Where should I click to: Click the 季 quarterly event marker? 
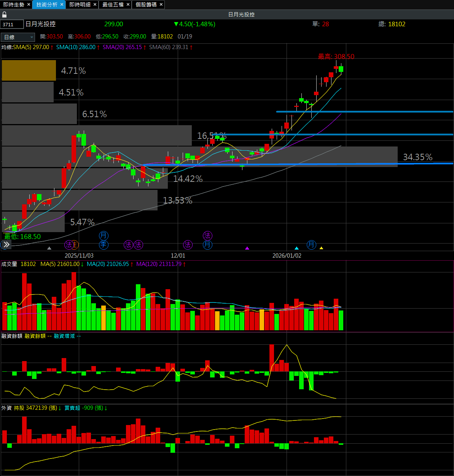(104, 245)
